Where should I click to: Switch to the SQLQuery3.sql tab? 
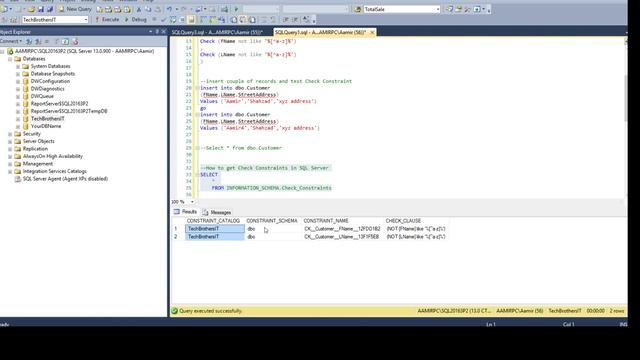[x=217, y=32]
